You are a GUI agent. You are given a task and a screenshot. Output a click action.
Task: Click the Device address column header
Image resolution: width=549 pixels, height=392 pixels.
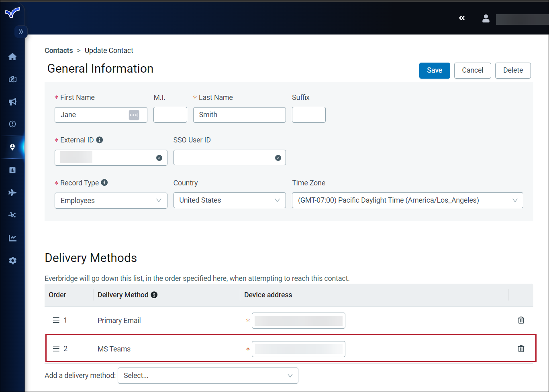(x=268, y=295)
